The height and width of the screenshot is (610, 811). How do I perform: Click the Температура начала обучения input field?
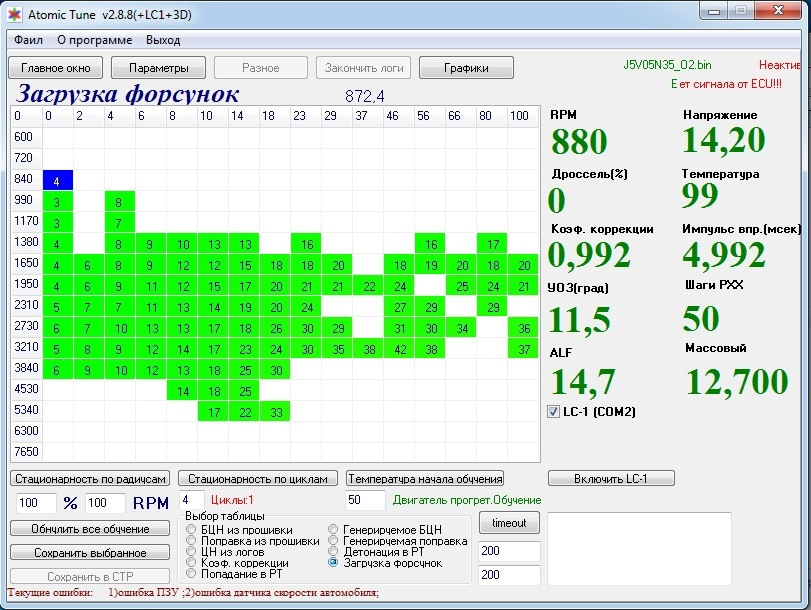click(365, 500)
